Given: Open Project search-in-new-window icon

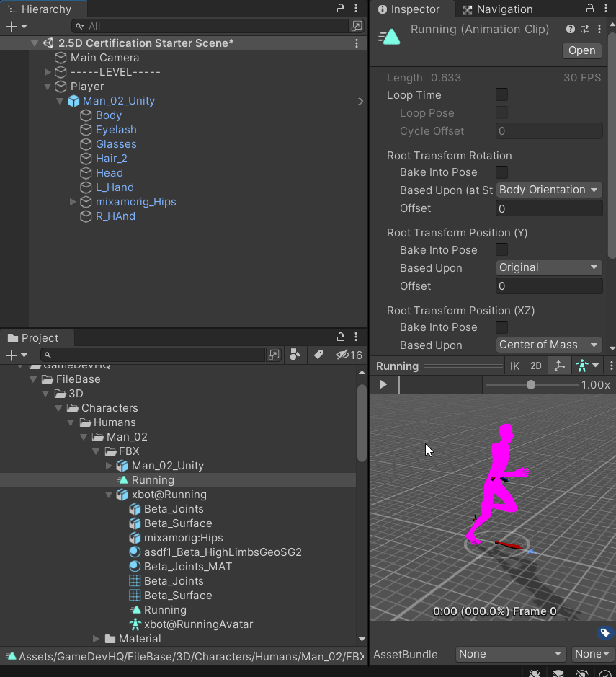Looking at the screenshot, I should pos(274,355).
